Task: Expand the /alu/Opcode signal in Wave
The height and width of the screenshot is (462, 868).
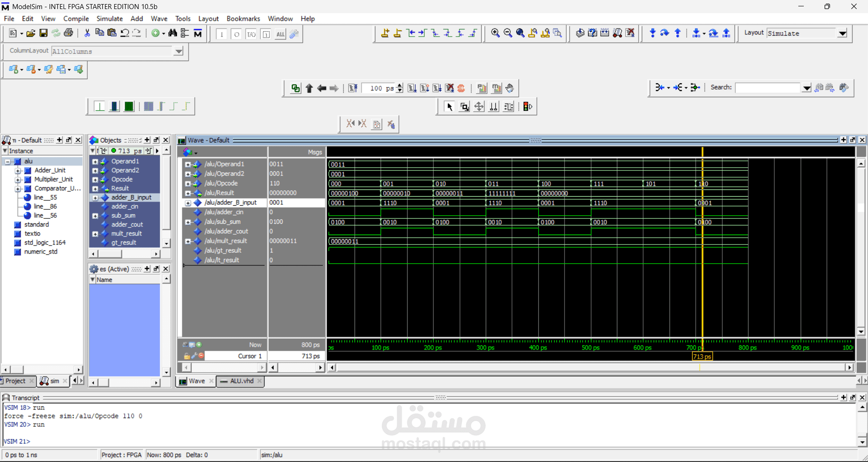Action: [188, 184]
